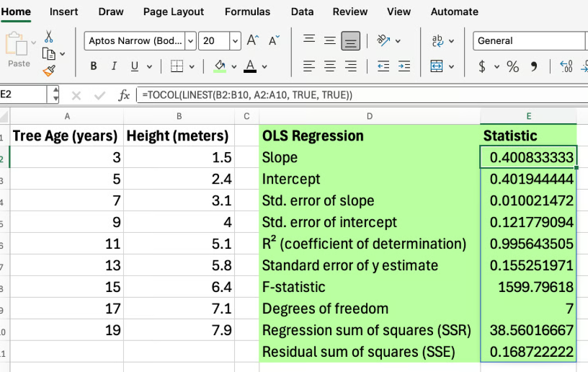Screen dimensions: 588x372
Task: Toggle bold formatting
Action: pyautogui.click(x=94, y=67)
